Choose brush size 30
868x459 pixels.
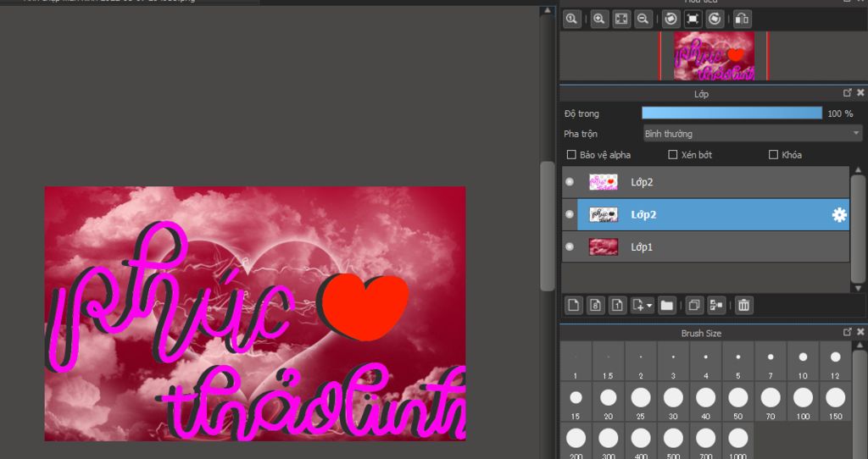click(x=673, y=402)
